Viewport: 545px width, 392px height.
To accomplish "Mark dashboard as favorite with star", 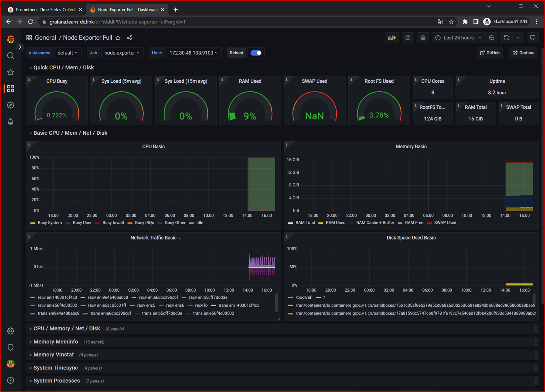I will (118, 38).
